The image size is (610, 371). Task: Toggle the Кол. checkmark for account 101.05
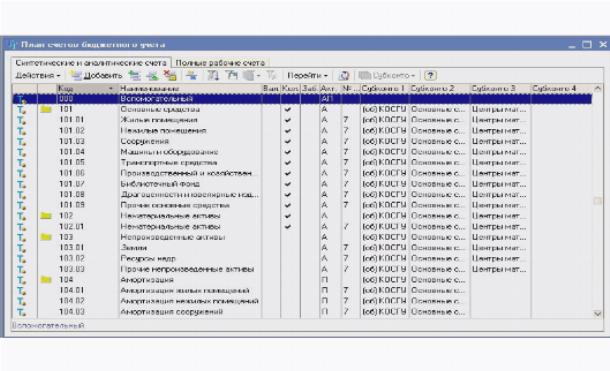pos(288,163)
